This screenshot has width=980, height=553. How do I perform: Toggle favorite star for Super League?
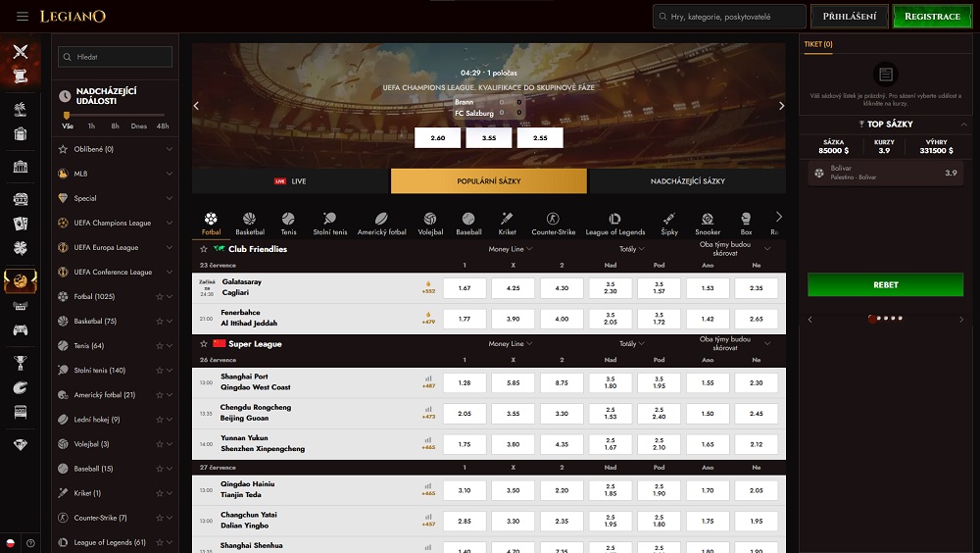(x=204, y=344)
